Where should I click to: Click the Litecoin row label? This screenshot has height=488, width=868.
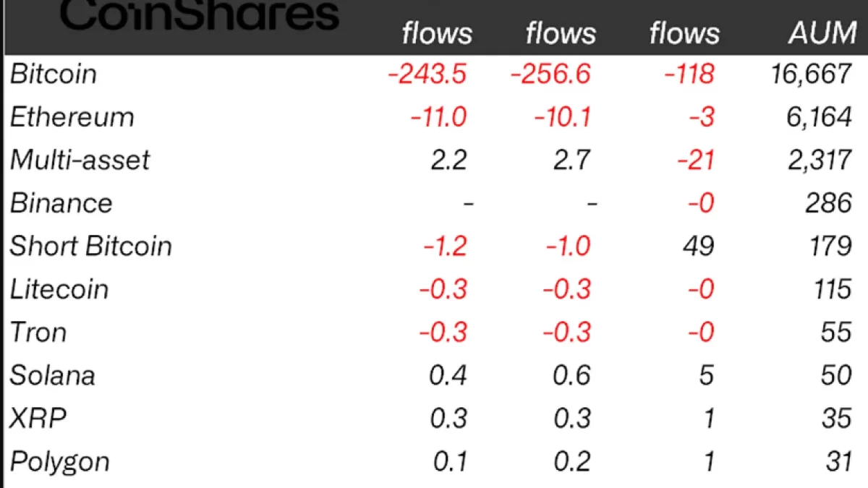coord(59,289)
